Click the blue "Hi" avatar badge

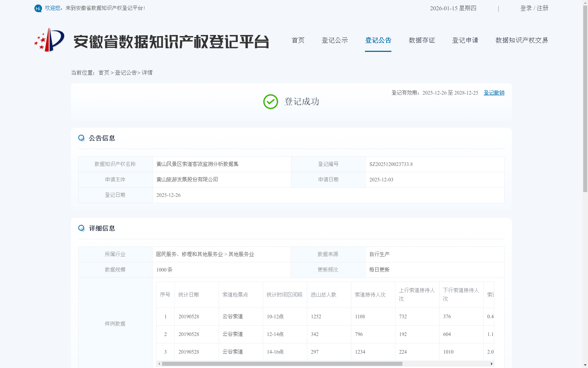(x=38, y=8)
